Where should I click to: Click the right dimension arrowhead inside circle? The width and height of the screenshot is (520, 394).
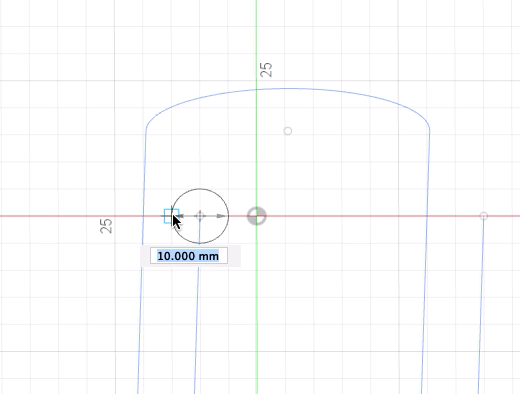pyautogui.click(x=221, y=216)
